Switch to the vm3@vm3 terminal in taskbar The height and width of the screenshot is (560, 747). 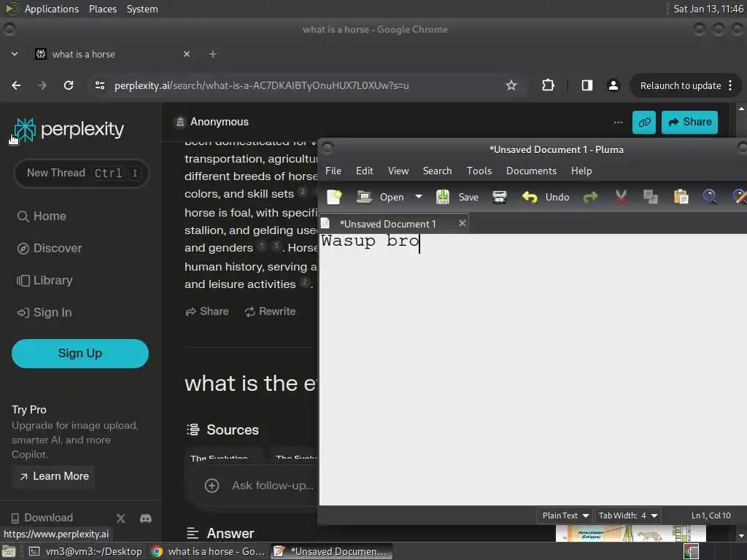tap(85, 551)
